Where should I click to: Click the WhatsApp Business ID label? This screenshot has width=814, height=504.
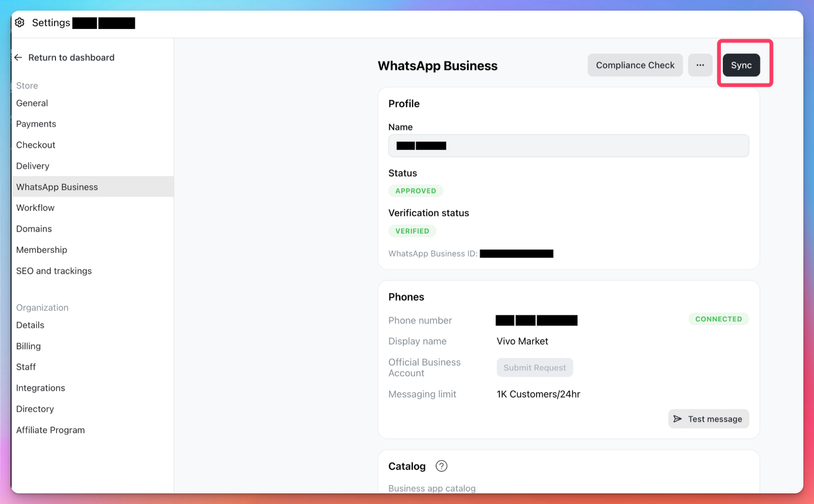[433, 253]
